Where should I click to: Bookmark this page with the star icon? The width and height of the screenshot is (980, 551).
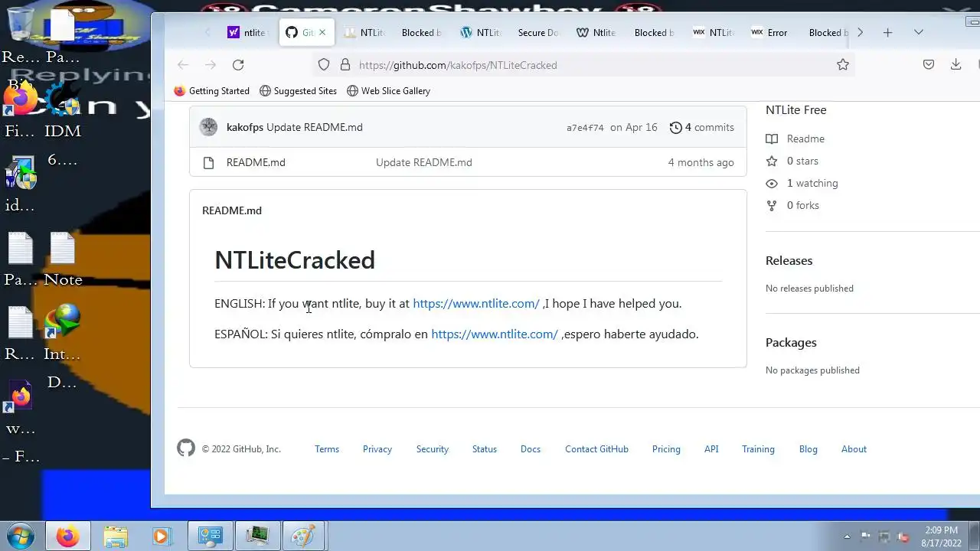(x=843, y=65)
